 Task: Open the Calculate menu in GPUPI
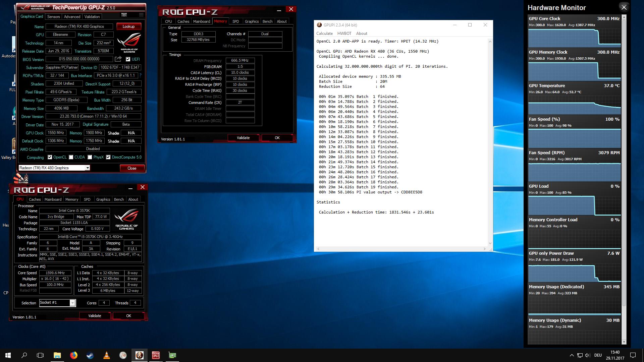coord(324,34)
